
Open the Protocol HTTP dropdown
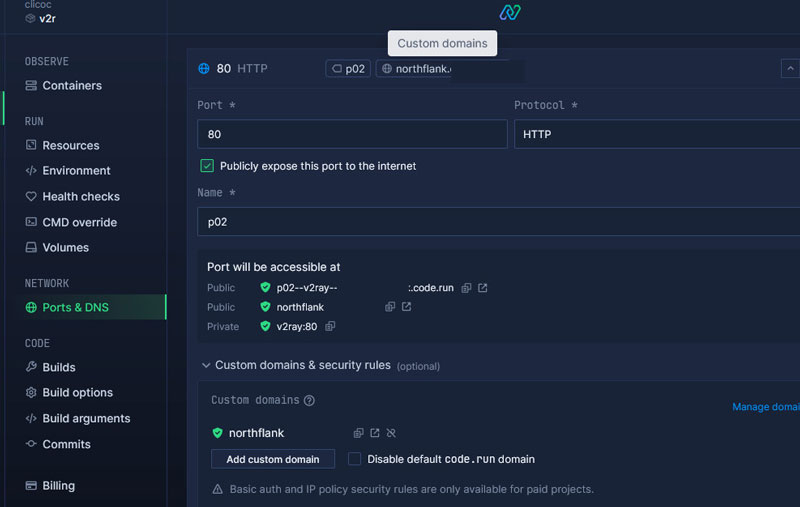(x=657, y=134)
